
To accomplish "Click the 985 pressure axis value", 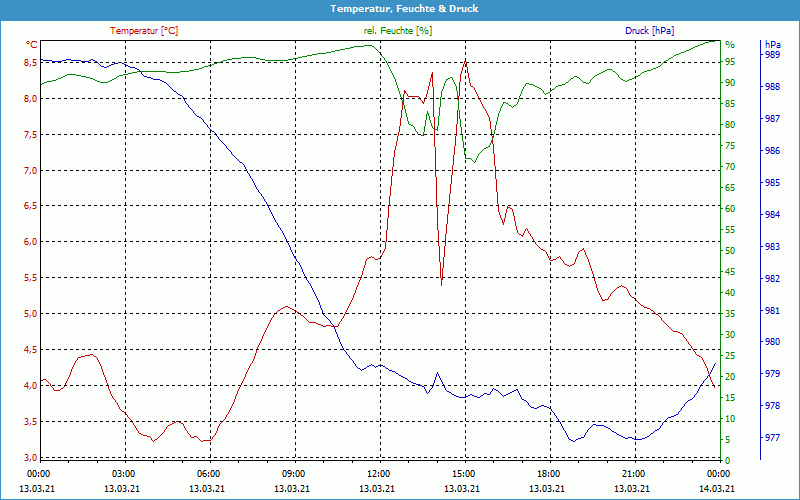I will [x=772, y=183].
